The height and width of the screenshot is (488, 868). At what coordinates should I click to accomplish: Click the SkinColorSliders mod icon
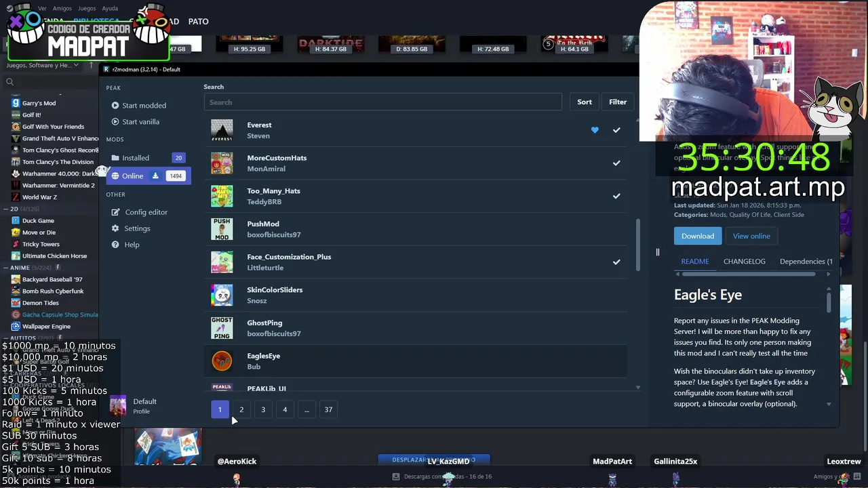point(222,296)
